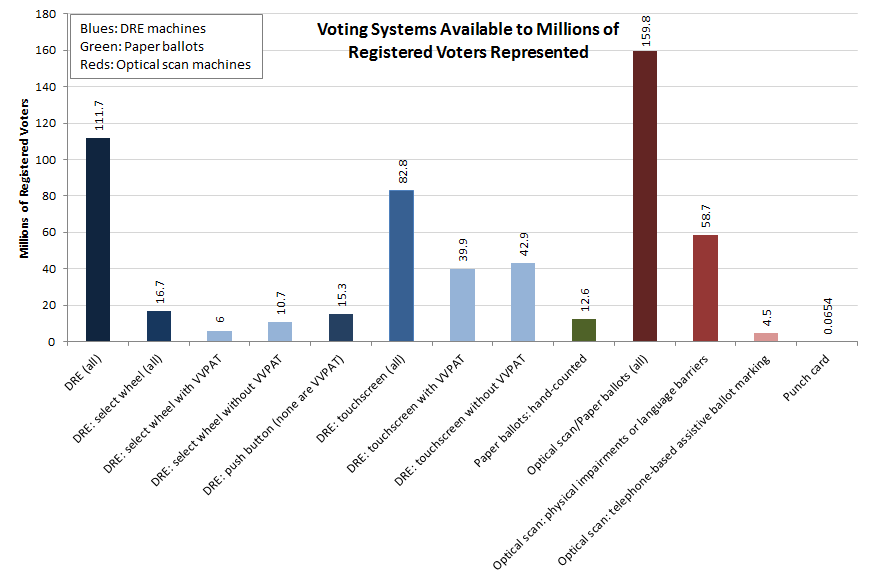Click the chart title text
This screenshot has height=581, width=869.
click(468, 40)
